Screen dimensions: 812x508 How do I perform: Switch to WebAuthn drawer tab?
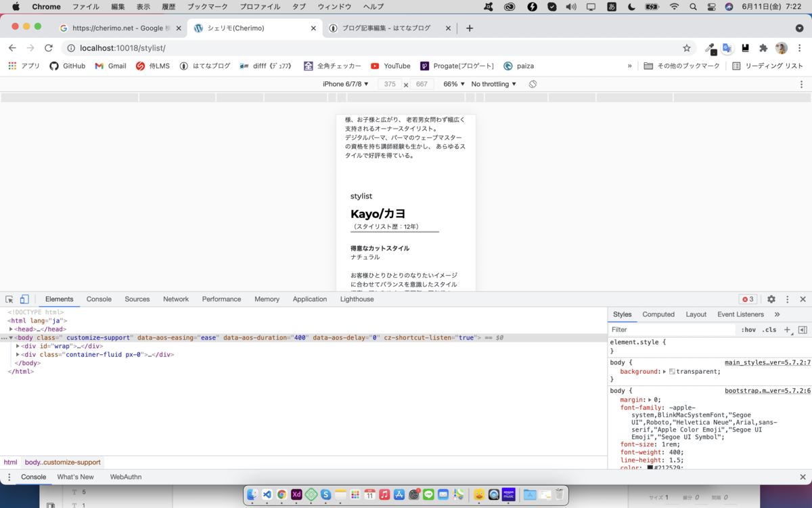(126, 477)
